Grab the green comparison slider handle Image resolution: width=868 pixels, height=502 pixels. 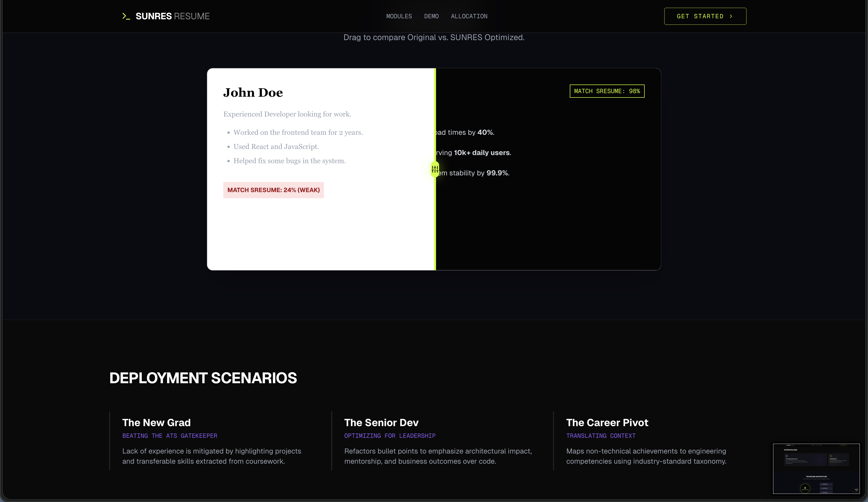point(435,169)
